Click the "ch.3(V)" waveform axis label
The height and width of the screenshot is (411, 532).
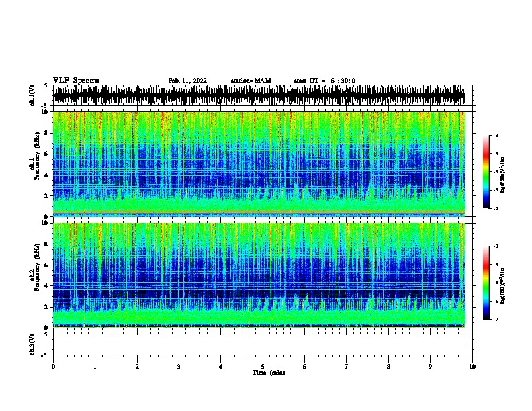pos(32,345)
